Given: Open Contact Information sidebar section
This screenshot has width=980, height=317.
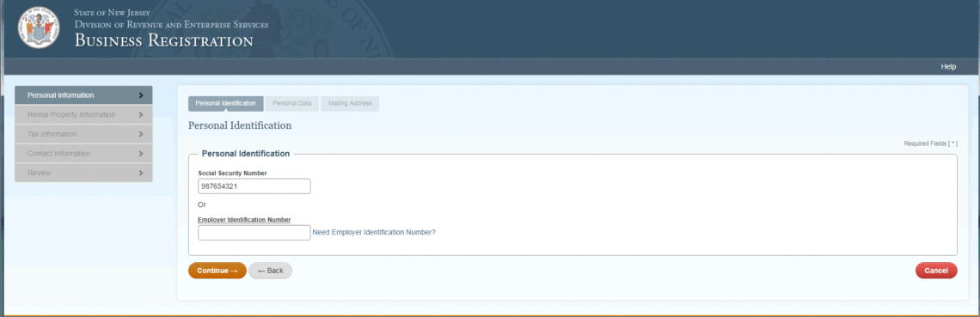Looking at the screenshot, I should pos(83,154).
